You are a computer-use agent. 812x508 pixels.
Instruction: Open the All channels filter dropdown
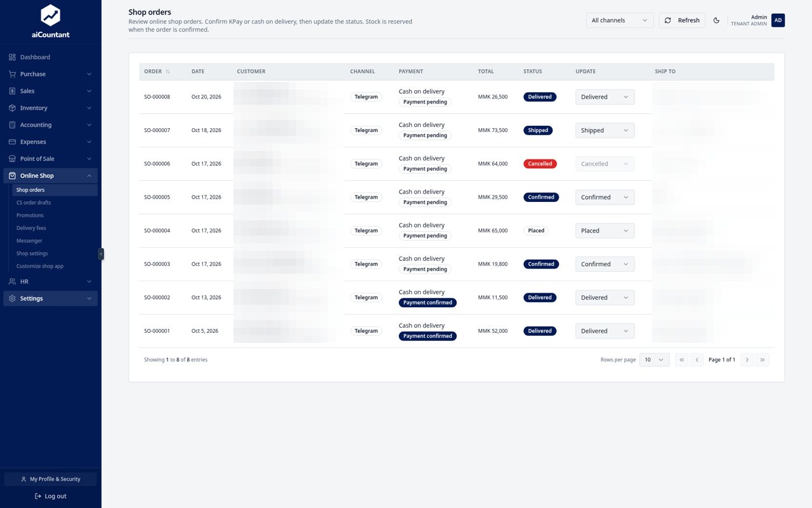(620, 20)
